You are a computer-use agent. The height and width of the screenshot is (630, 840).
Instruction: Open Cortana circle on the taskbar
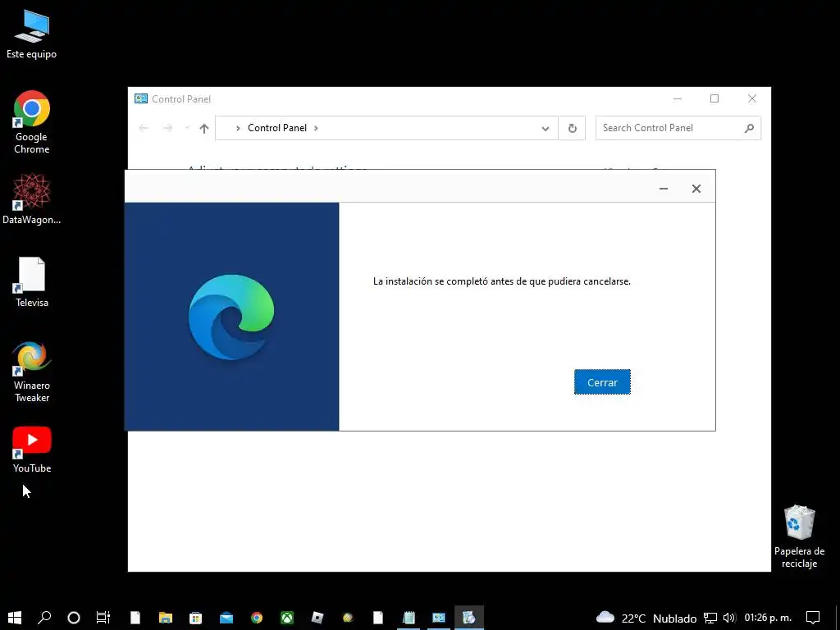tap(74, 618)
